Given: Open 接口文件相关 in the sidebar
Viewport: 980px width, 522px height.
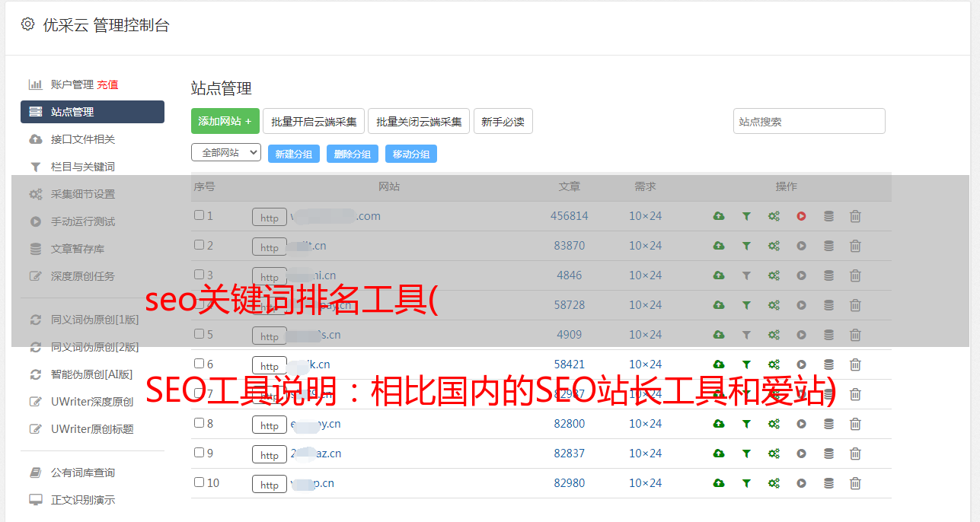Looking at the screenshot, I should (x=83, y=139).
